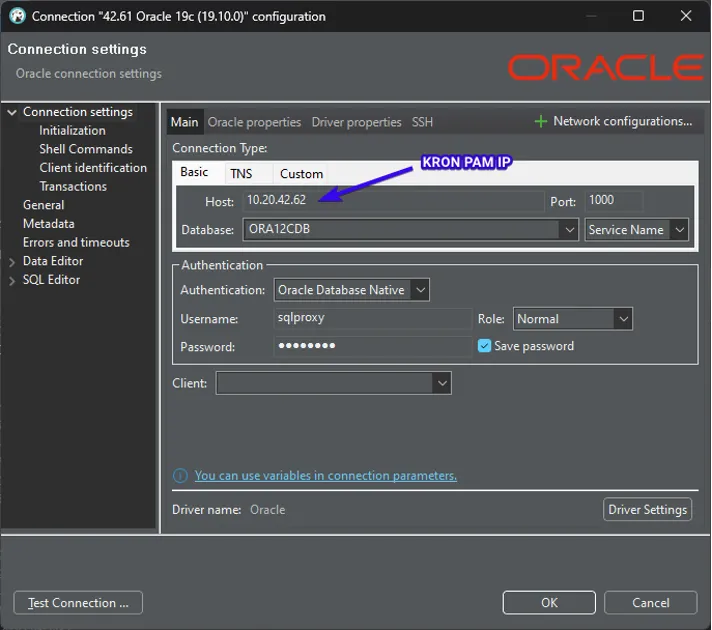Screen dimensions: 712x630
Task: Toggle the Save password checkbox
Action: pos(484,346)
